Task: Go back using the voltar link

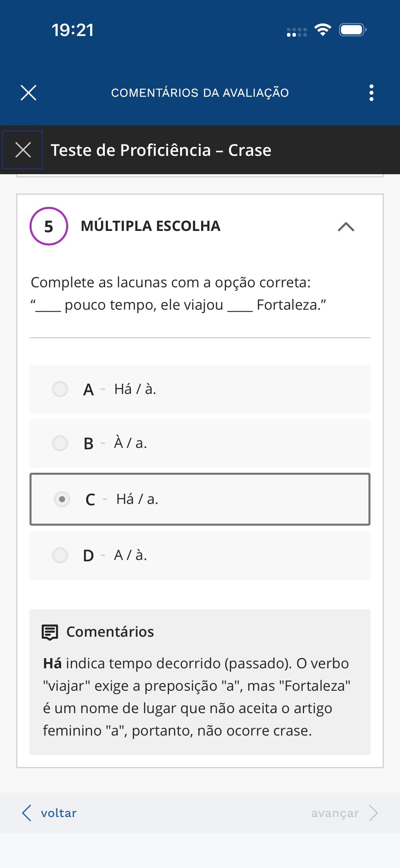Action: [59, 813]
